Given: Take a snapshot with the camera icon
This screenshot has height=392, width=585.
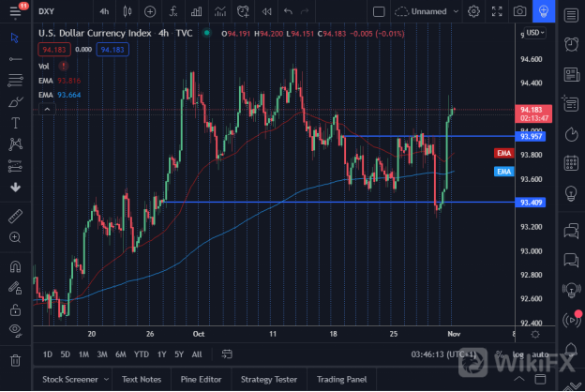Looking at the screenshot, I should coord(519,11).
